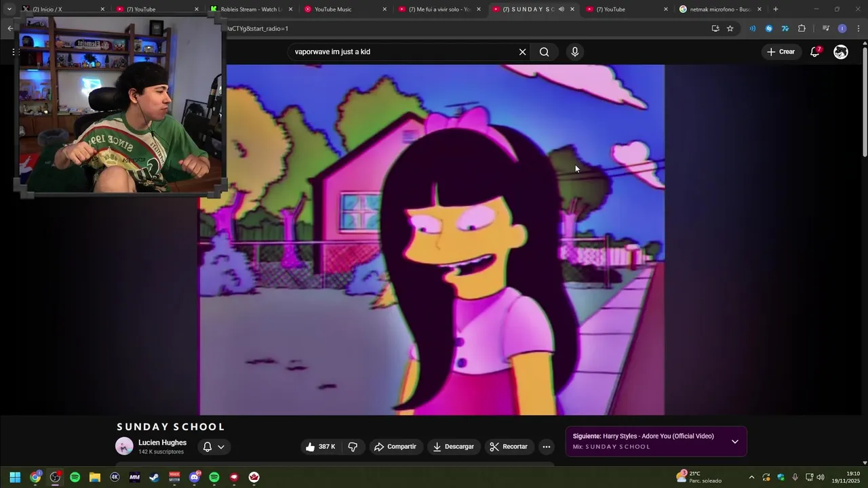Click the Recortar clip button

(x=509, y=447)
